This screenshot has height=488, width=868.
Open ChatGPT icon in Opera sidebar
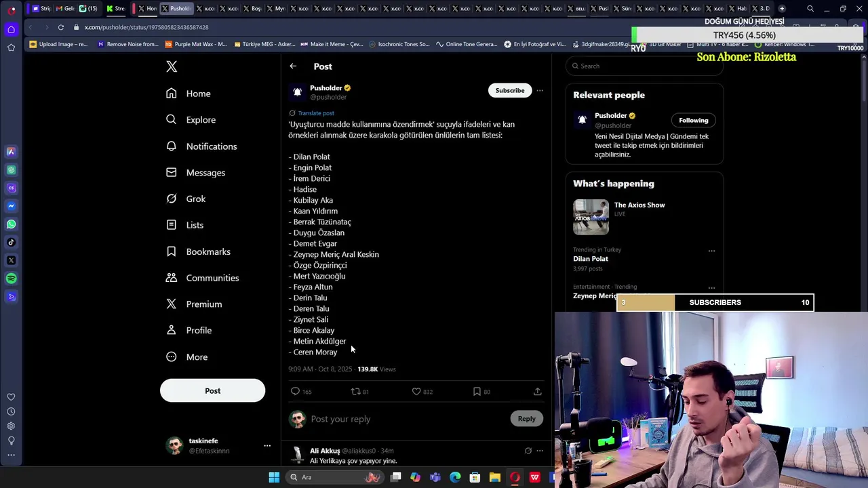click(11, 170)
